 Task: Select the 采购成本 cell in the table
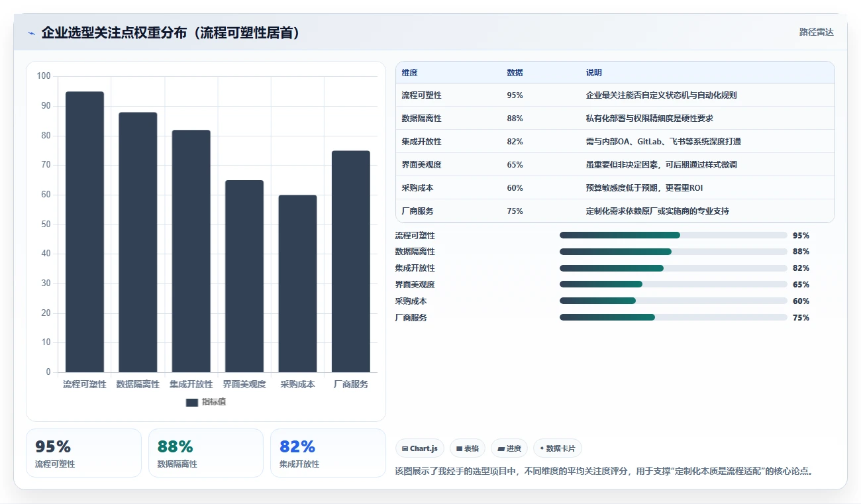(417, 188)
